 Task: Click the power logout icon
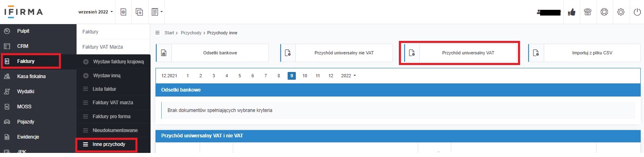637,12
